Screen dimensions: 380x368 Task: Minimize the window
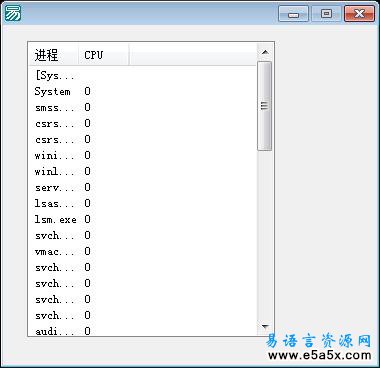(x=293, y=14)
